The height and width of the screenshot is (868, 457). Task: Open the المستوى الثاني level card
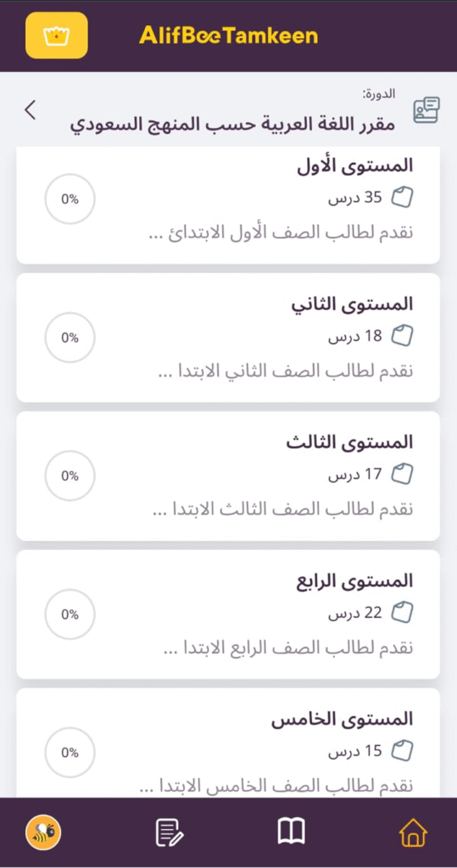pos(228,337)
